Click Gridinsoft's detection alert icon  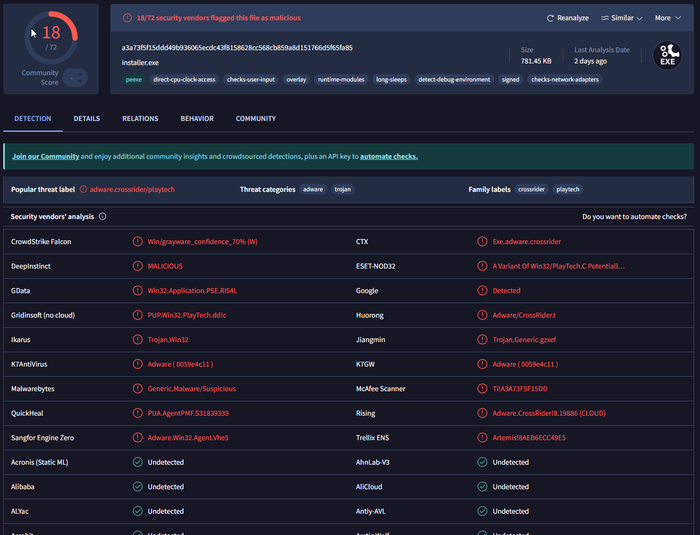138,315
